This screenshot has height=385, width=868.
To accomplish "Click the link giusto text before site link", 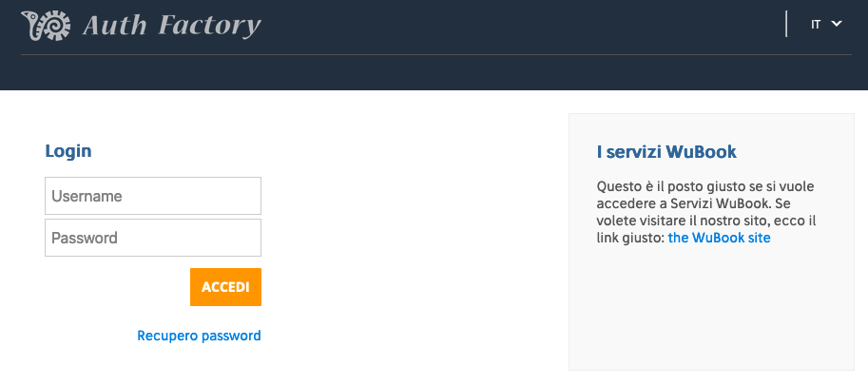I will click(630, 238).
